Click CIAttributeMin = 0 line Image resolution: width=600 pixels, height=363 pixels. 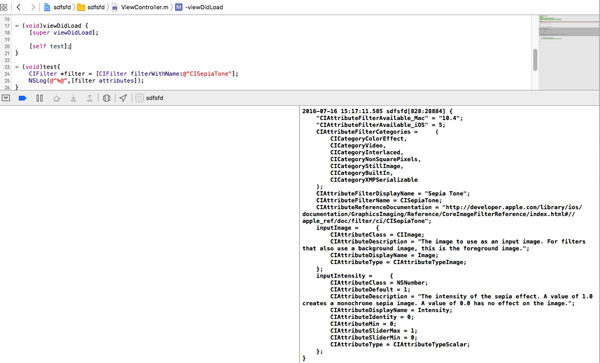363,324
